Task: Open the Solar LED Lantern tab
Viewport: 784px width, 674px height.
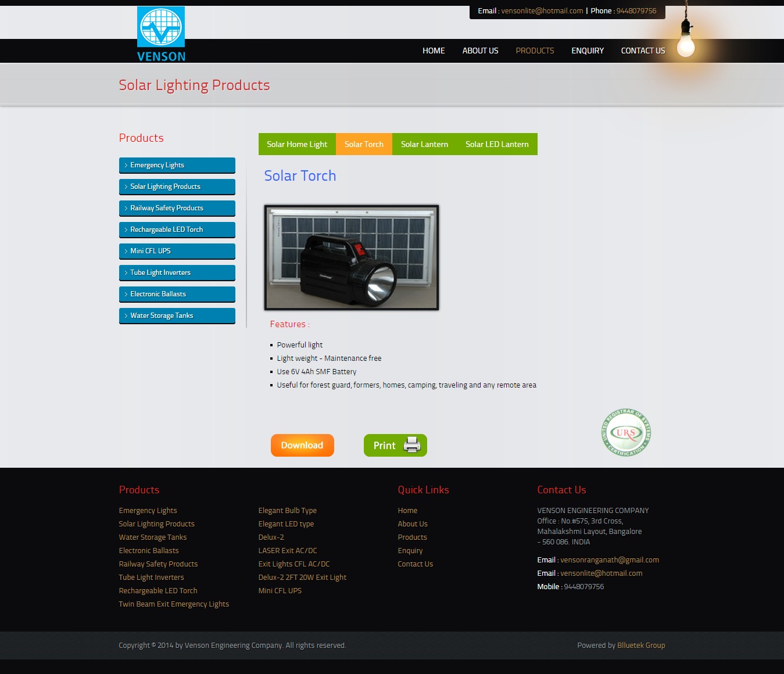Action: coord(497,144)
